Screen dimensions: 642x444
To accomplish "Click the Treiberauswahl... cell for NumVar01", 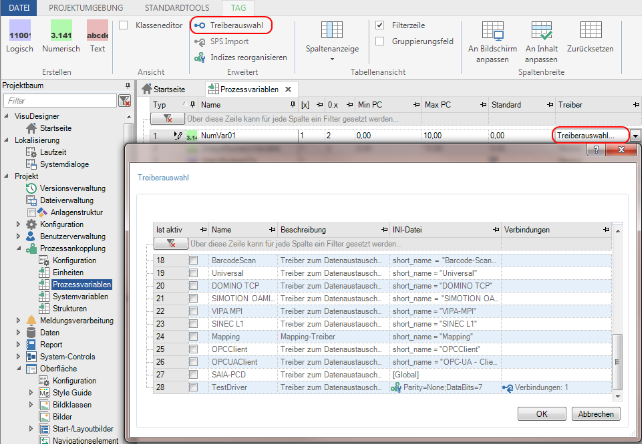I will pyautogui.click(x=590, y=135).
